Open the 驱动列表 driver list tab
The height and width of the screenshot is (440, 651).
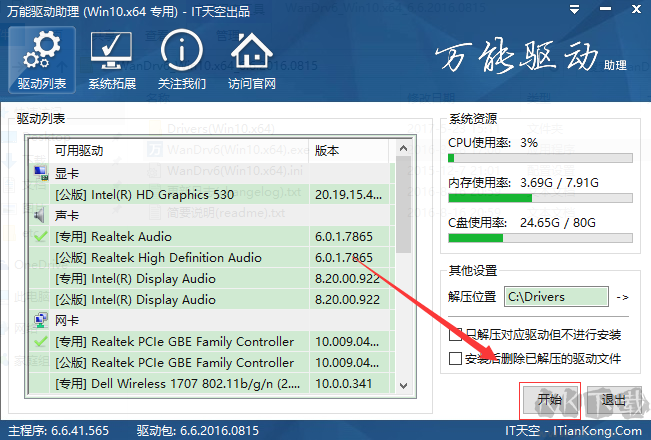point(42,60)
